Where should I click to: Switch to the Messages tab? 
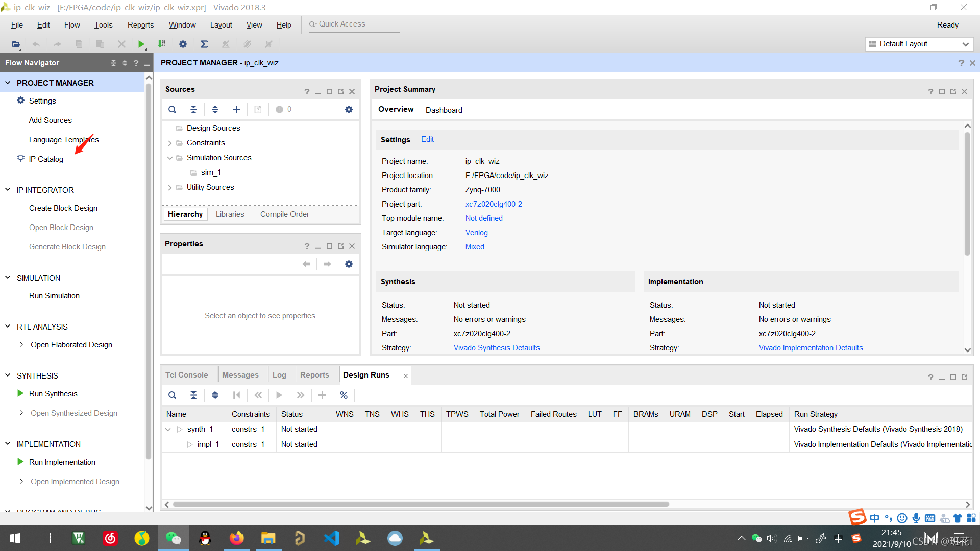240,375
